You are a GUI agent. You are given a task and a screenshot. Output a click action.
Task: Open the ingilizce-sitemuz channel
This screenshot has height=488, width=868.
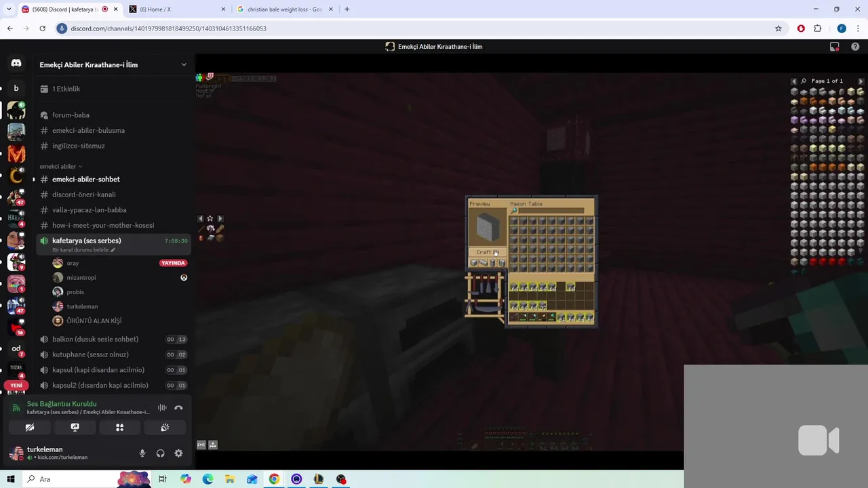pyautogui.click(x=113, y=146)
